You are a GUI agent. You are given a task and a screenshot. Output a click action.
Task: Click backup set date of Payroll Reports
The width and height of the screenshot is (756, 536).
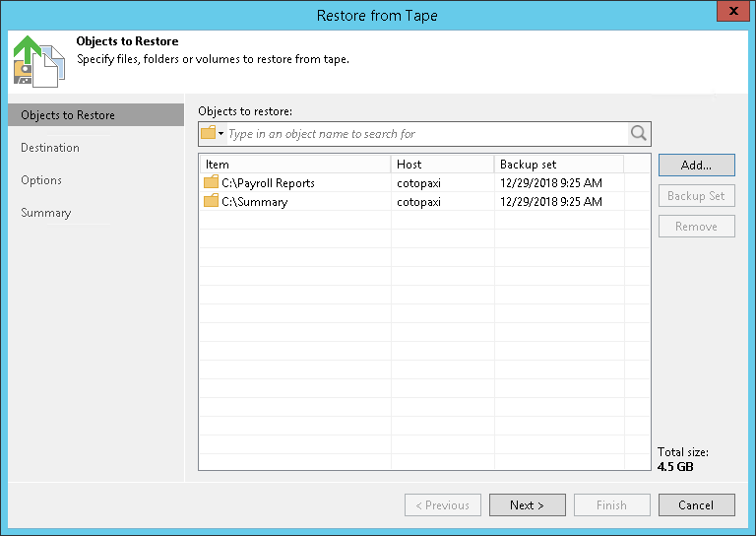(551, 183)
